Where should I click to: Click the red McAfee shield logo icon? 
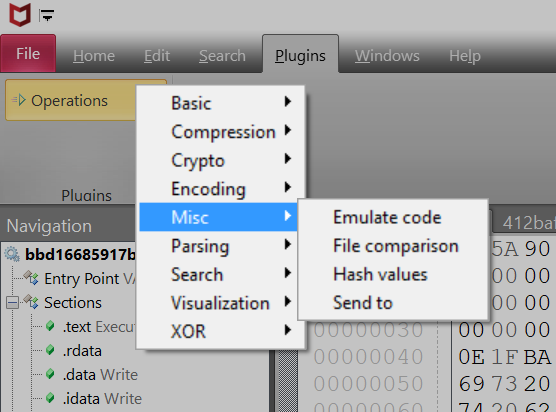[x=20, y=15]
